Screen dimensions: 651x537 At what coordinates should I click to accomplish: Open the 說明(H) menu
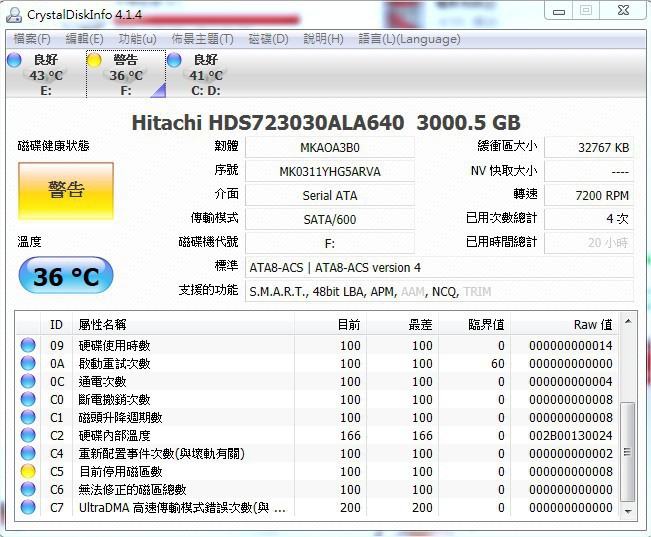pyautogui.click(x=323, y=39)
